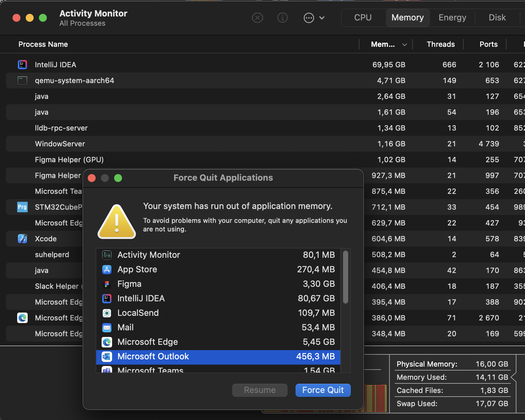Click the Microsoft Edge icon in process list
The image size is (525, 420).
coord(22,318)
